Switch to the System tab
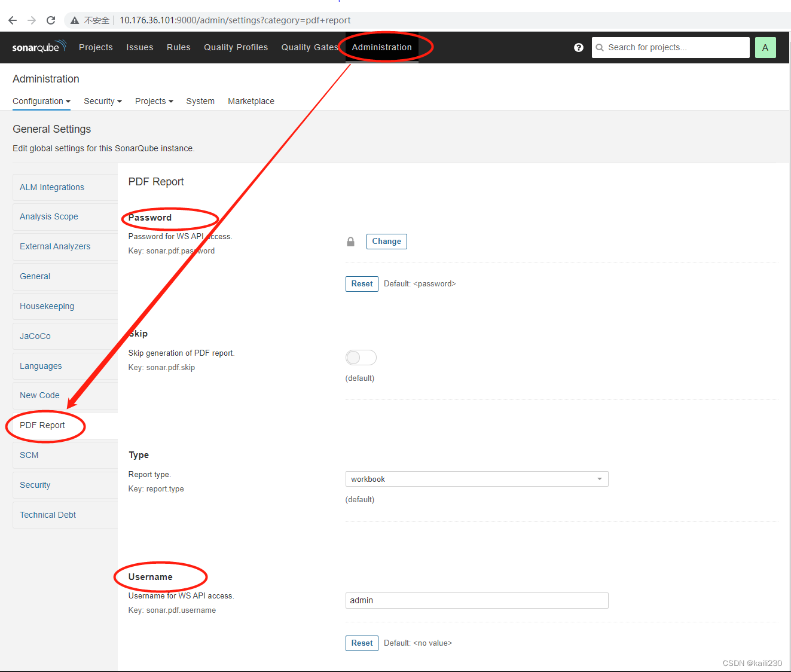The width and height of the screenshot is (791, 672). pos(200,101)
